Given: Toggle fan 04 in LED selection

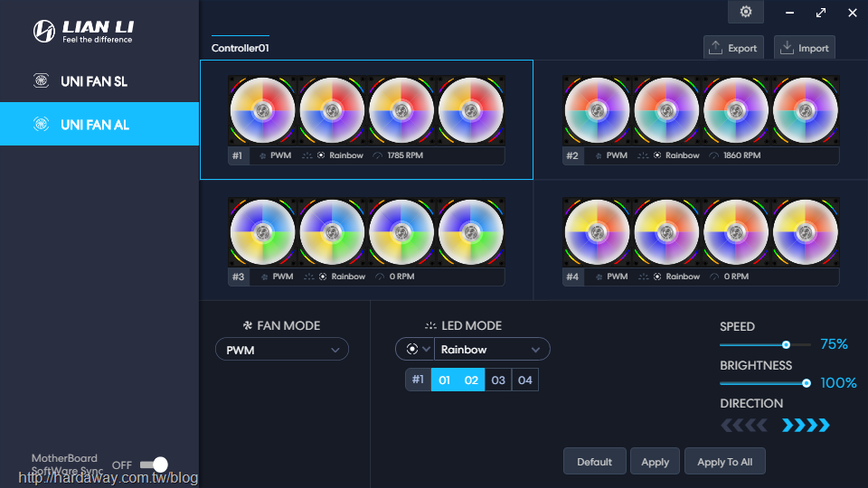Looking at the screenshot, I should 524,380.
